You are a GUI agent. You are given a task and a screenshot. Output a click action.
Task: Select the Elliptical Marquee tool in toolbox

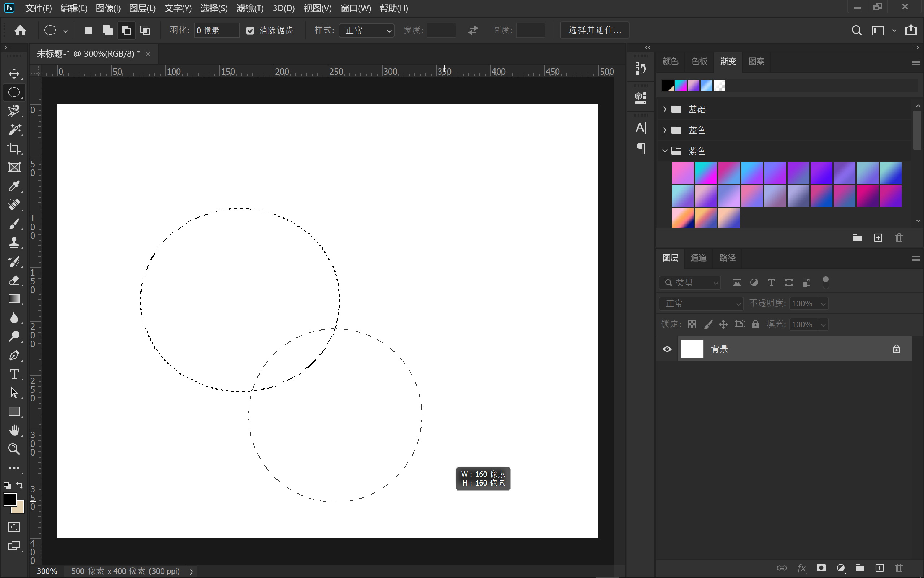tap(14, 92)
